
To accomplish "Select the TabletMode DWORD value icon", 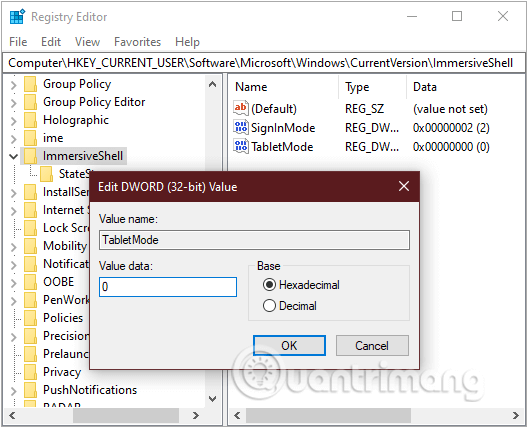I will click(x=241, y=146).
